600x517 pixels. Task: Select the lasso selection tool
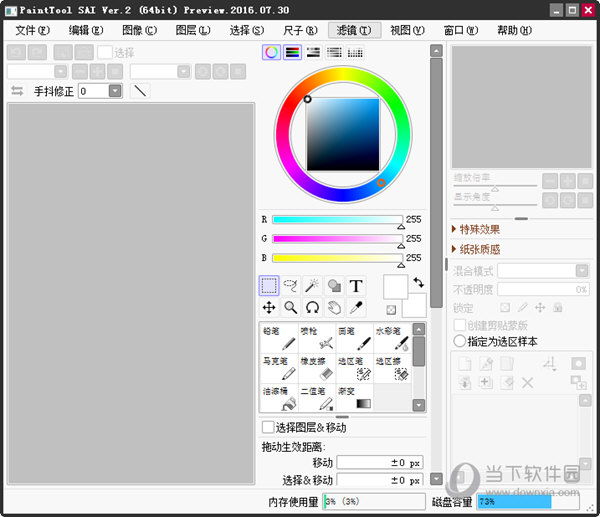291,286
